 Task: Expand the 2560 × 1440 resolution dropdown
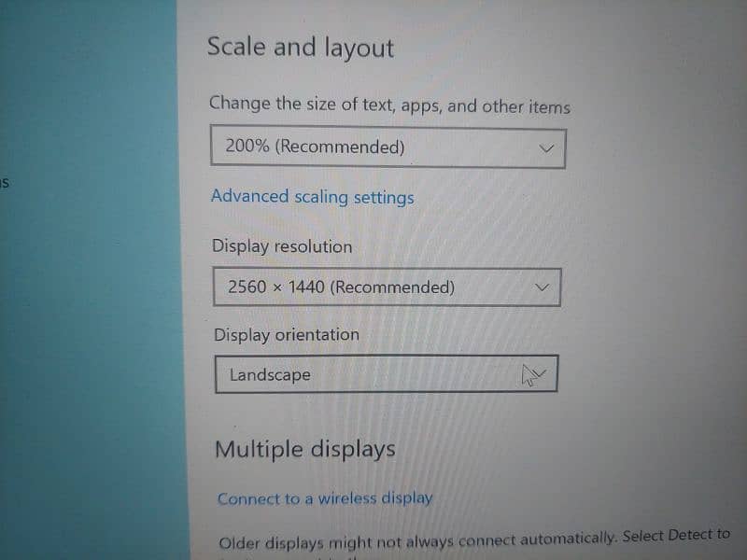pos(387,287)
